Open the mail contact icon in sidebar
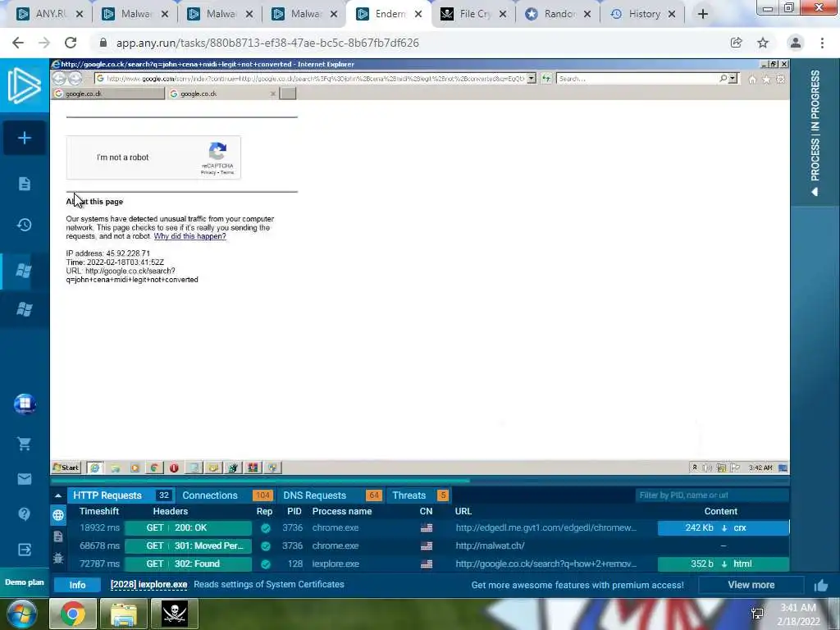Image resolution: width=840 pixels, height=630 pixels. [x=25, y=479]
